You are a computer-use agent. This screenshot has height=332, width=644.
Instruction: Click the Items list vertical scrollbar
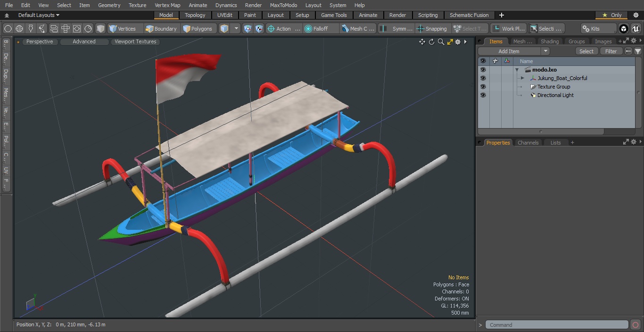(638, 93)
